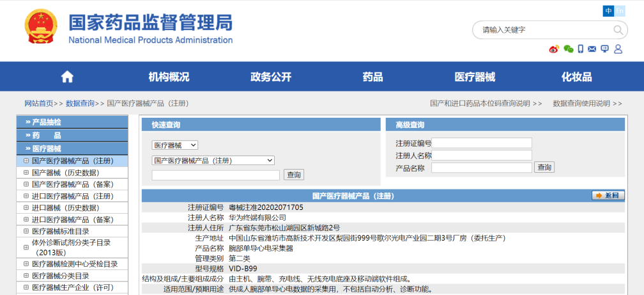Select 医疗器械生产企业（许可） in sidebar

click(73, 287)
